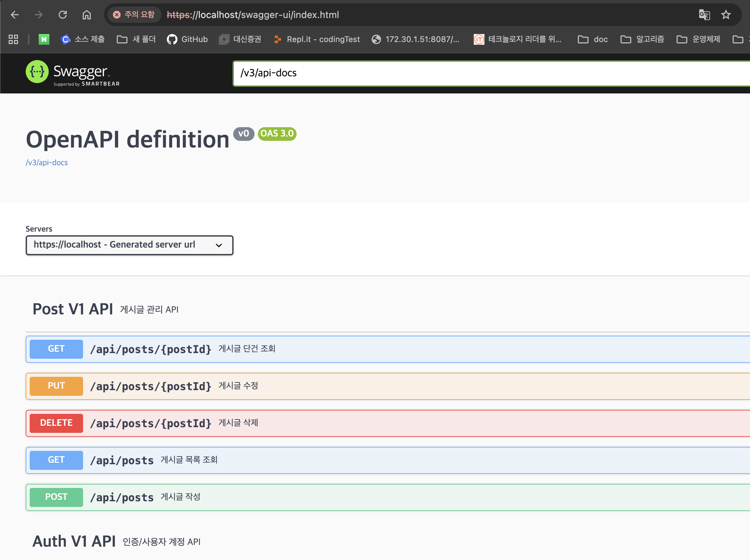Open the 알고리즘 bookmark folder

coord(642,39)
